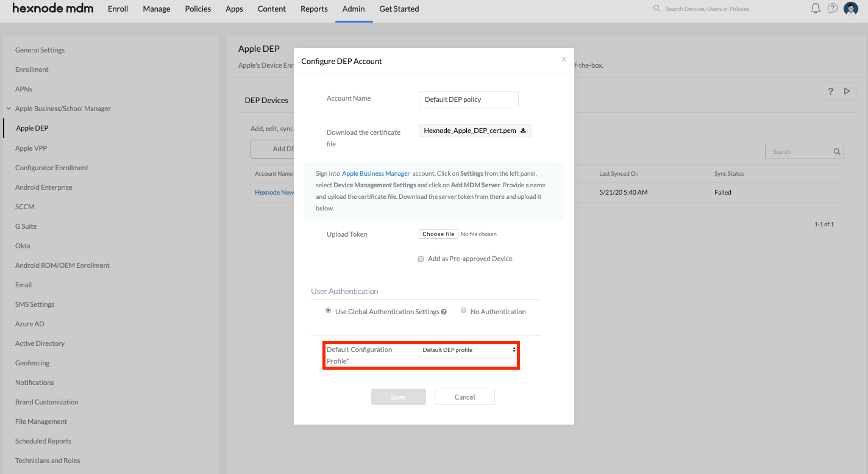Open G Suite in sidebar
The image size is (868, 474).
click(x=26, y=226)
